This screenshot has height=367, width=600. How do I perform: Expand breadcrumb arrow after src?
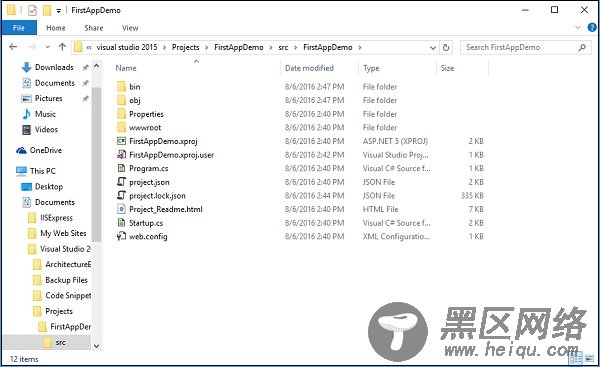pos(295,47)
